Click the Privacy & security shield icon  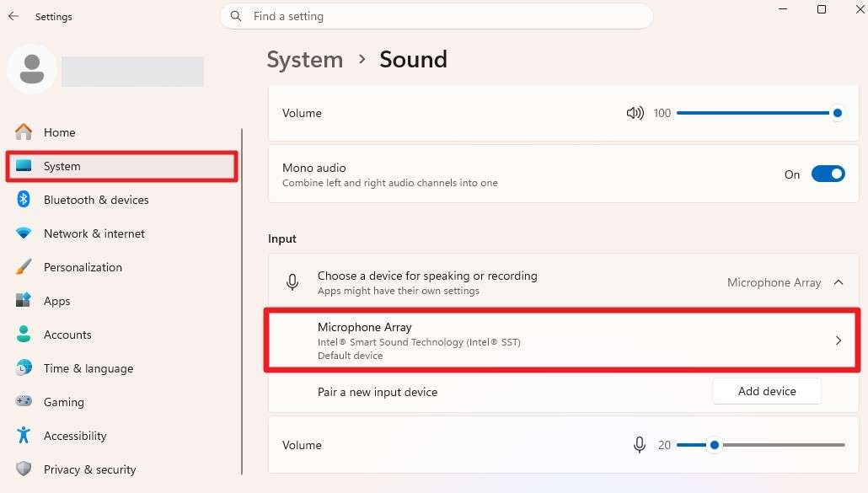click(x=24, y=469)
